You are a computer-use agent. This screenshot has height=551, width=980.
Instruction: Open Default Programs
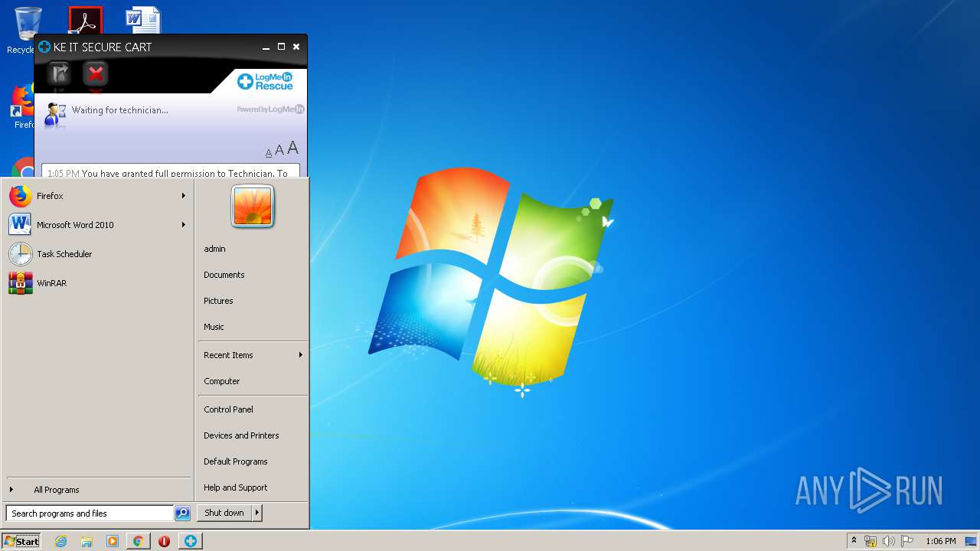click(x=253, y=461)
